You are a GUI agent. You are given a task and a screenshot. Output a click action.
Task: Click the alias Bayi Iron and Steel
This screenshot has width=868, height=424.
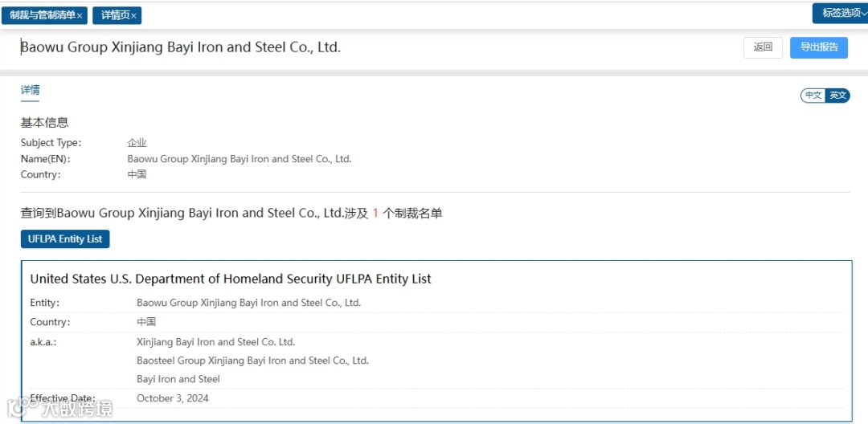(178, 379)
